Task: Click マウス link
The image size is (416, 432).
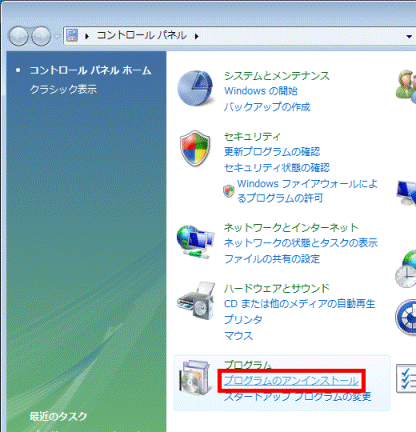Action: [238, 335]
